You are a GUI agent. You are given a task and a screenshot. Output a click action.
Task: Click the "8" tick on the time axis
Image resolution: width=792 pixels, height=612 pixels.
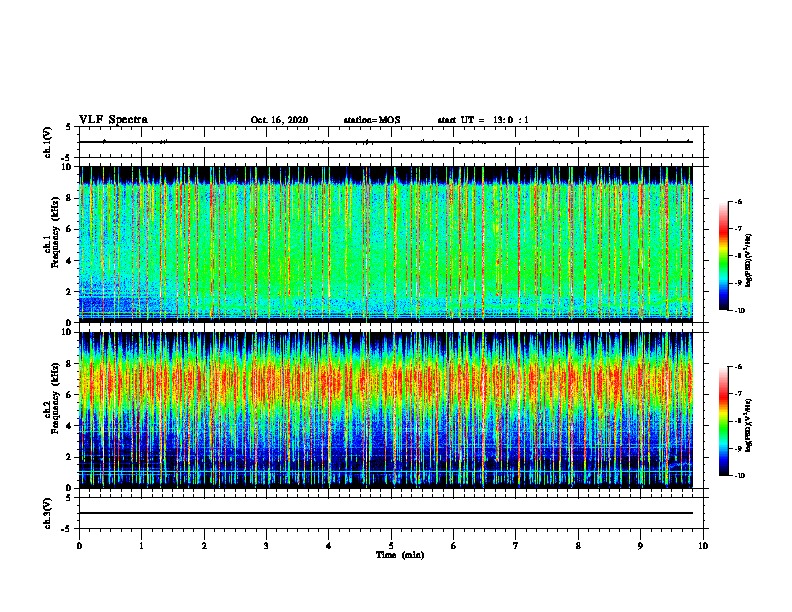578,546
